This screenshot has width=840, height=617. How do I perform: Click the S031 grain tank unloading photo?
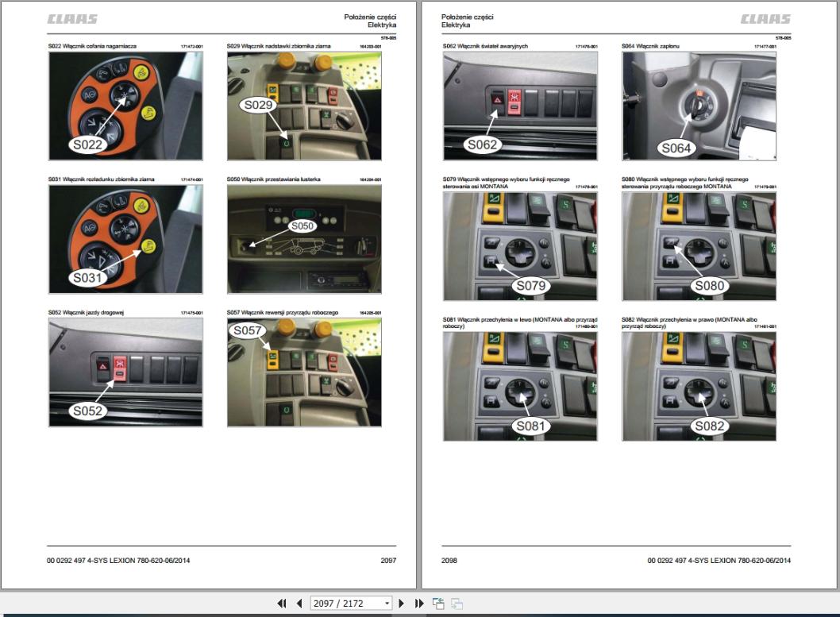[x=126, y=239]
